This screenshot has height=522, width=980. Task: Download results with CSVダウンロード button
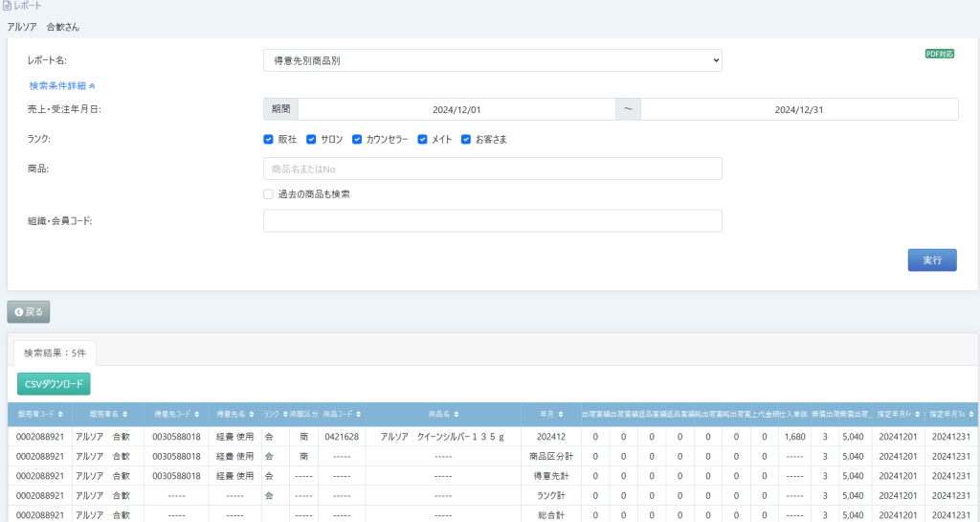click(54, 384)
